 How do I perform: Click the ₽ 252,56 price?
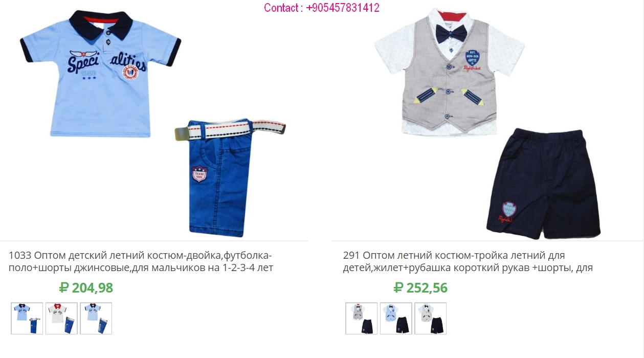[420, 288]
